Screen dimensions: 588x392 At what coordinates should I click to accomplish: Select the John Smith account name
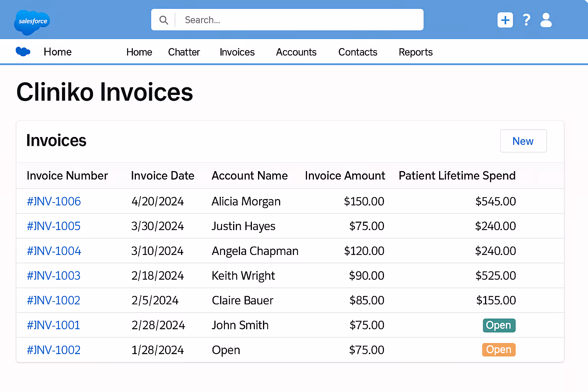240,325
